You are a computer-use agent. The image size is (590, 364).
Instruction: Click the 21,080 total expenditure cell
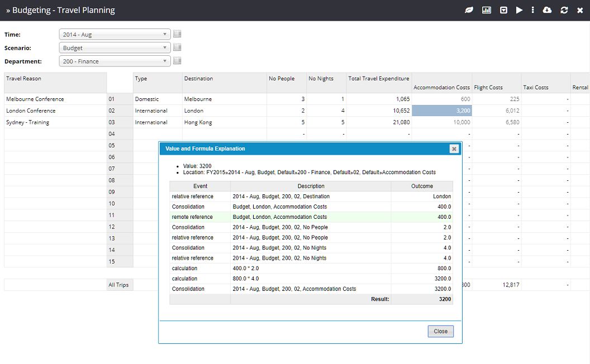pos(379,122)
